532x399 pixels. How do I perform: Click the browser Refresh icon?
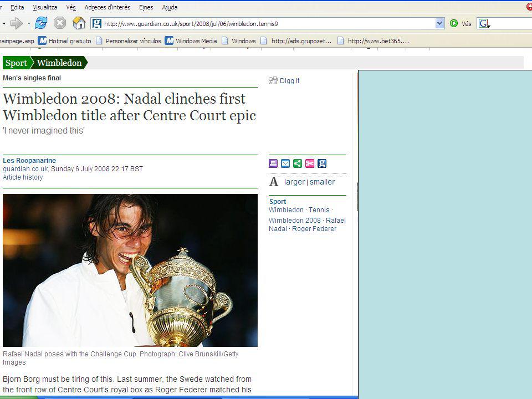[41, 23]
